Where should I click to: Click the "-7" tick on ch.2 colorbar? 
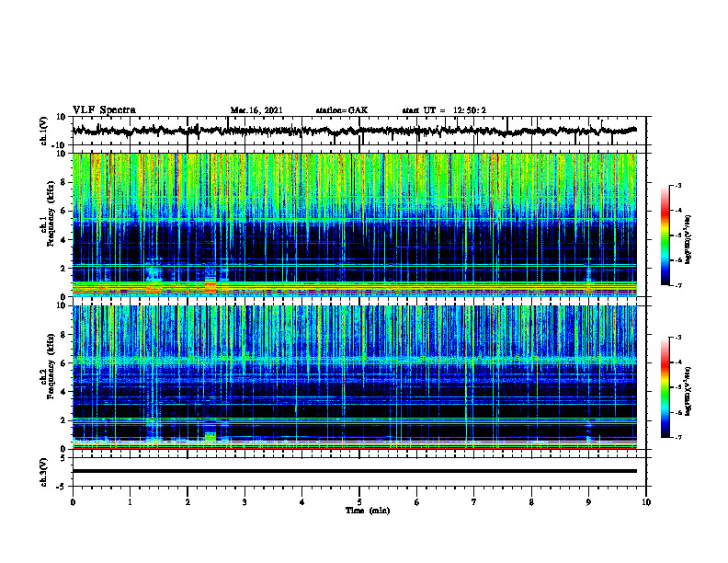pos(677,437)
